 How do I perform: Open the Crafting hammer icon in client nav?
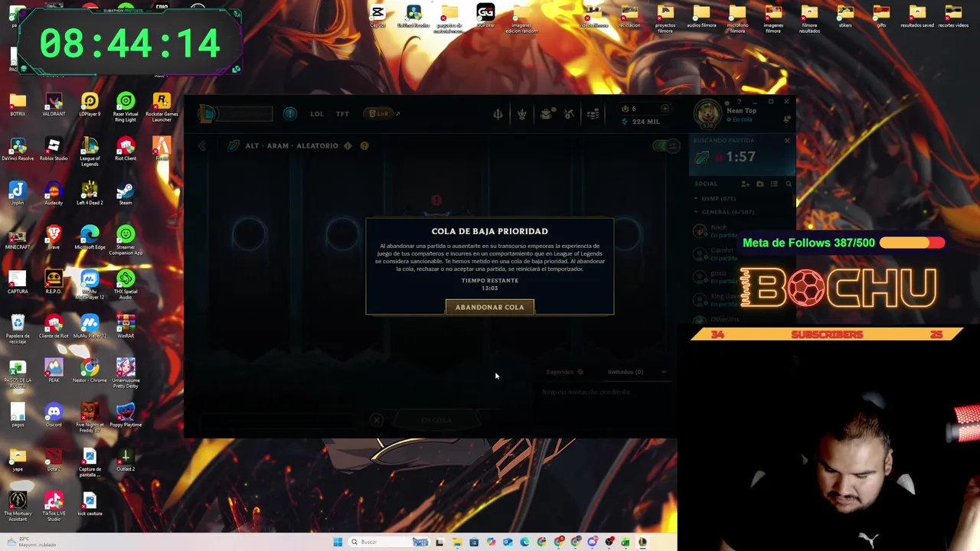(x=570, y=114)
